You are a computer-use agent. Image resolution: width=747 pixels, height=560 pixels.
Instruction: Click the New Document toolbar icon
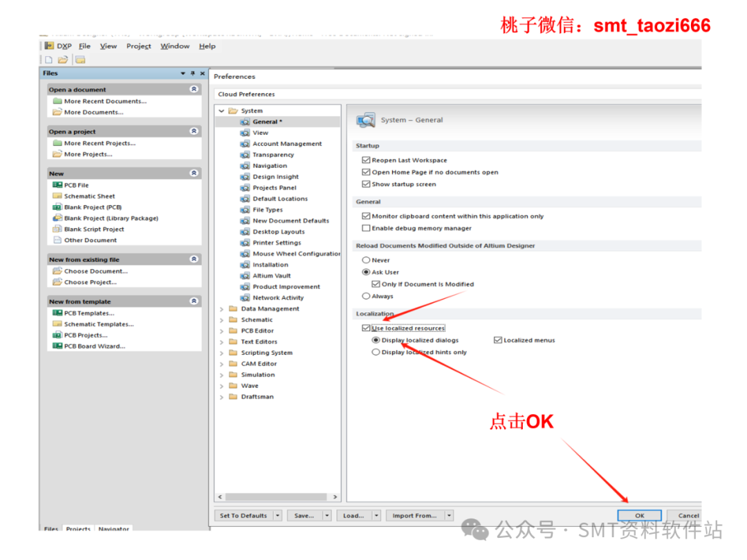coord(47,59)
